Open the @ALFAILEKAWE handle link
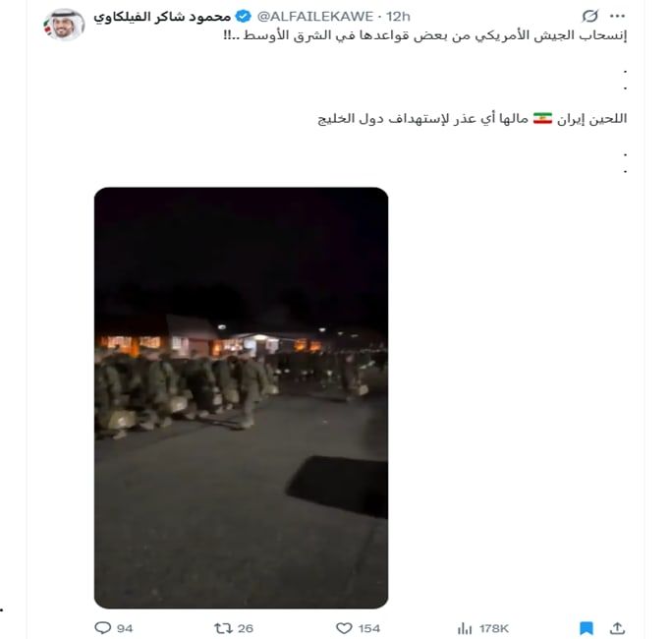This screenshot has width=672, height=639. click(315, 17)
